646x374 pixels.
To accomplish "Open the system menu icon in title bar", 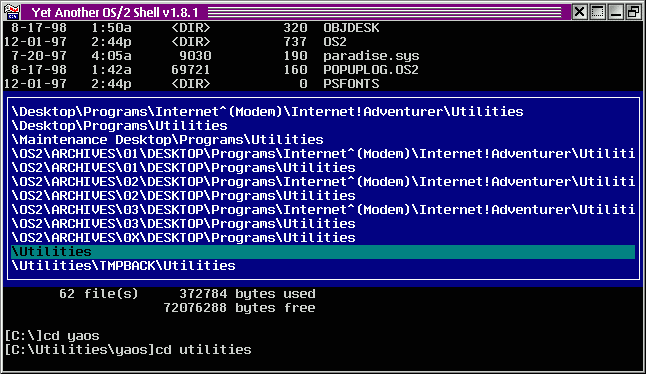I will [12, 12].
